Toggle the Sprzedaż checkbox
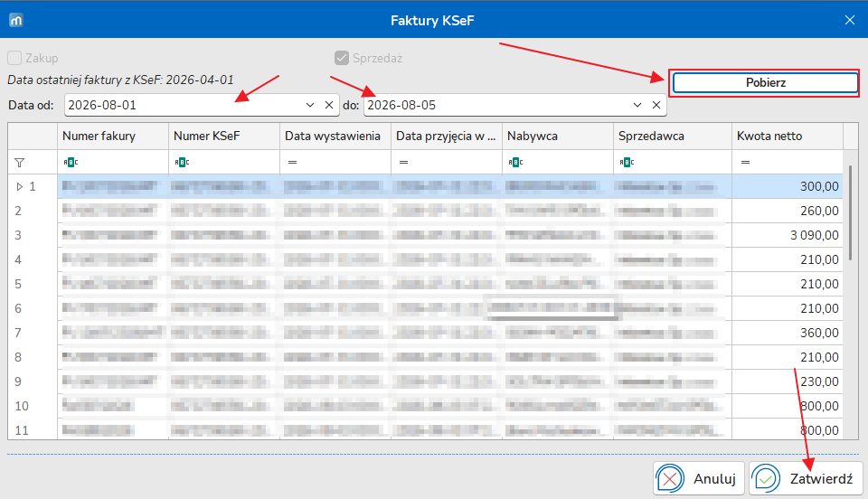Viewport: 868px width, 499px height. click(342, 58)
